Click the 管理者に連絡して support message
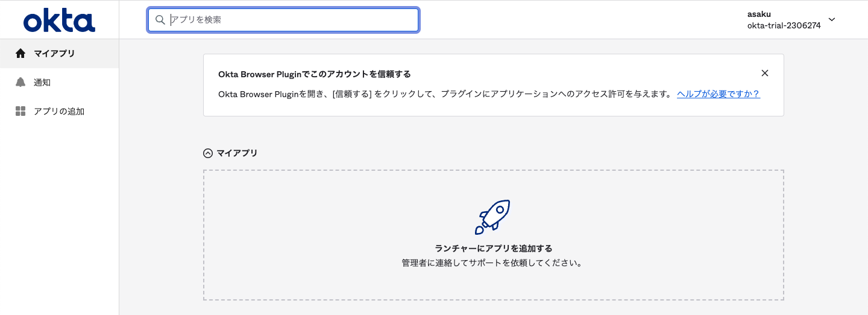This screenshot has height=315, width=868. tap(493, 264)
